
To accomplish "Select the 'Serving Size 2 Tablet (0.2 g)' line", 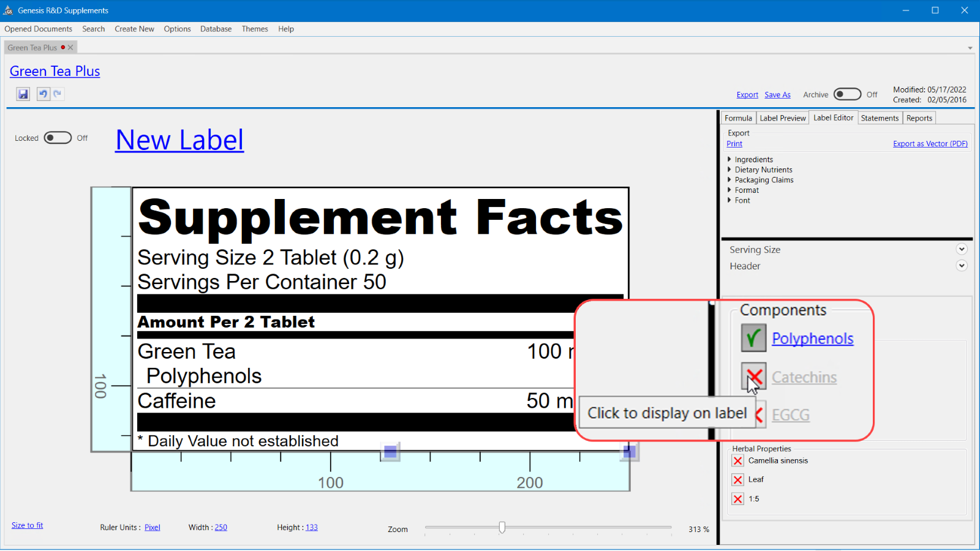I will pyautogui.click(x=271, y=258).
